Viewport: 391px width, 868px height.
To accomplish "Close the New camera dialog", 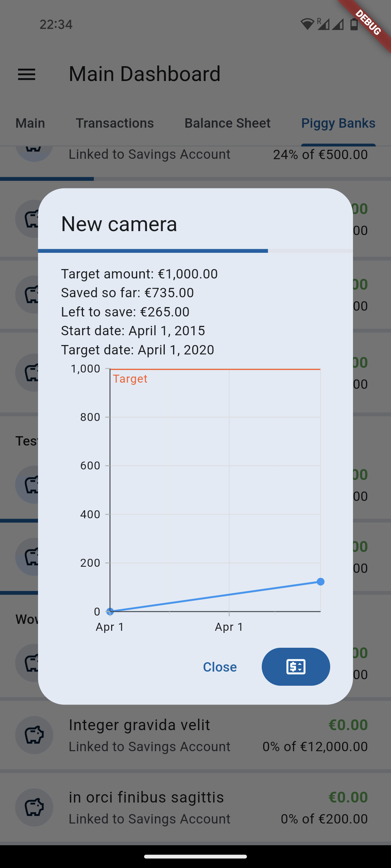I will pos(220,667).
